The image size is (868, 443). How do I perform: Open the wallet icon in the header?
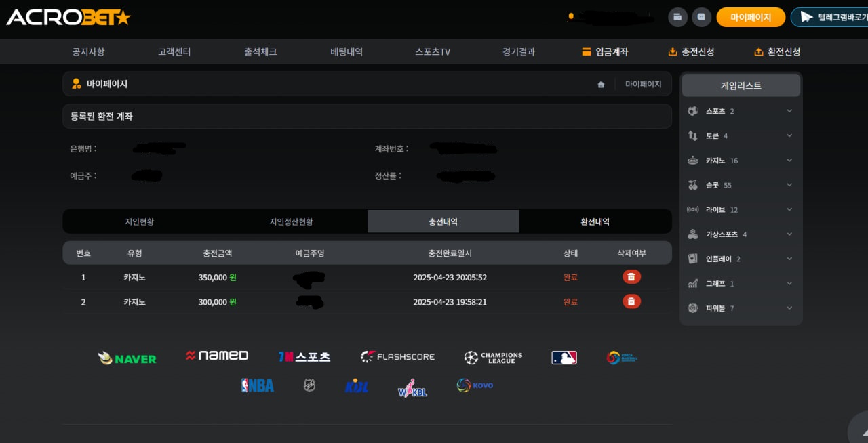[677, 17]
